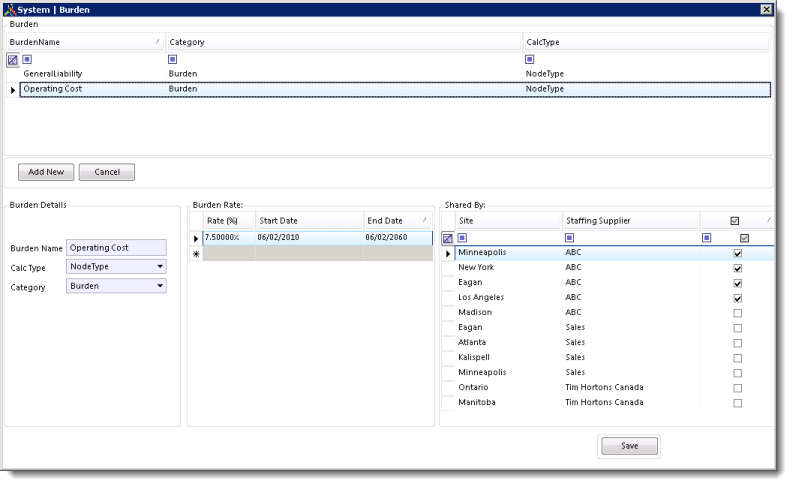Enable the Tim Hortons Canada Ontario checkbox
This screenshot has width=792, height=486.
click(x=738, y=388)
